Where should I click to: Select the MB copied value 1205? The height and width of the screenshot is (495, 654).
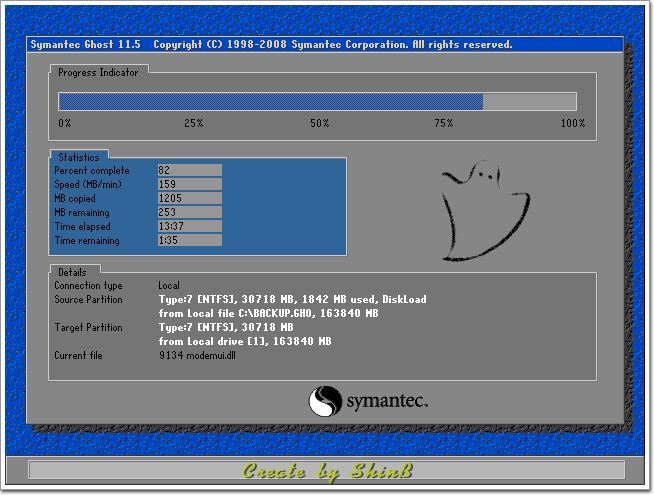click(x=190, y=198)
